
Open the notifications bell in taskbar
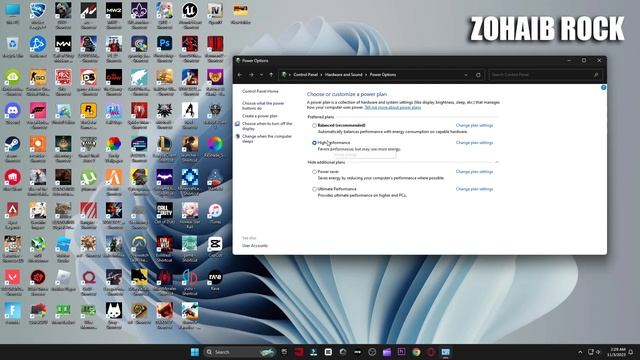[x=631, y=352]
